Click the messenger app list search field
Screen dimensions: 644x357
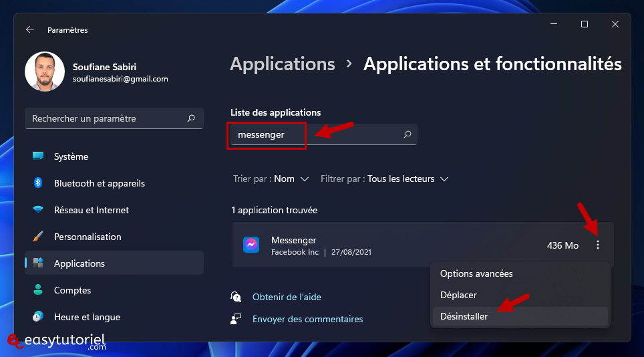click(323, 134)
